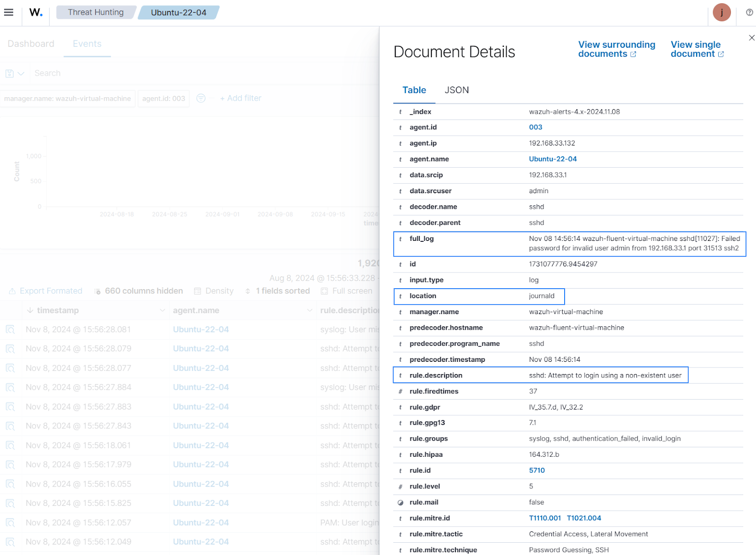Click Ubuntu-22-04 agent in 15:56:12.049 row
Image resolution: width=756 pixels, height=555 pixels.
coord(201,542)
